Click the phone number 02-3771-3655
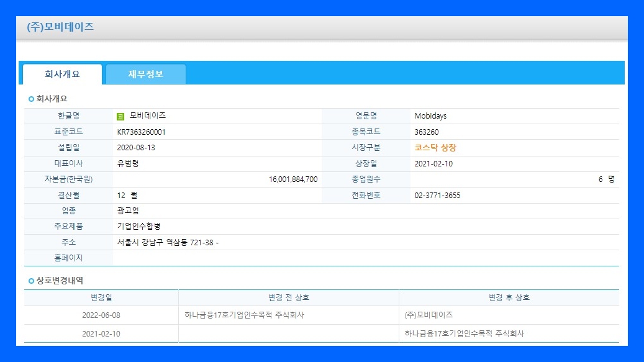Viewport: 644px width, 362px height. [x=437, y=196]
